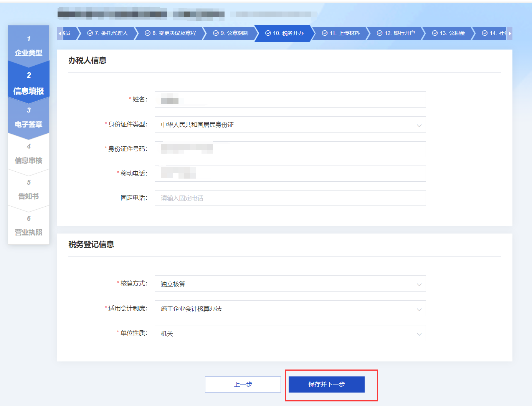Select the 身份证件号码 input field
This screenshot has height=406, width=532.
click(x=290, y=149)
